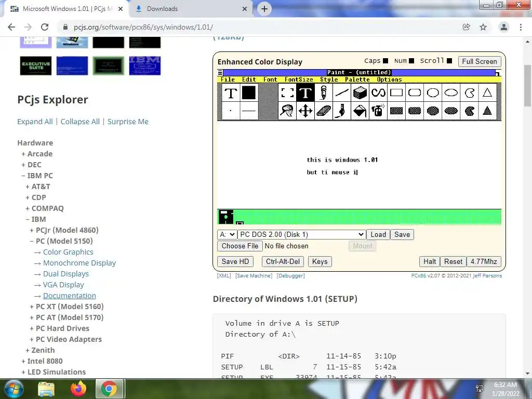Open the Debugger link
This screenshot has width=532, height=399.
click(290, 275)
